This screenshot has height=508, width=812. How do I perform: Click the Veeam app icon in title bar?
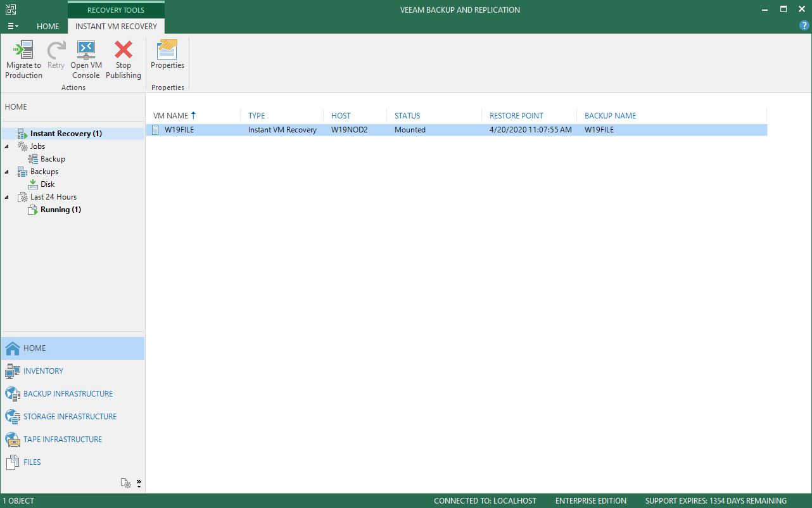click(10, 10)
